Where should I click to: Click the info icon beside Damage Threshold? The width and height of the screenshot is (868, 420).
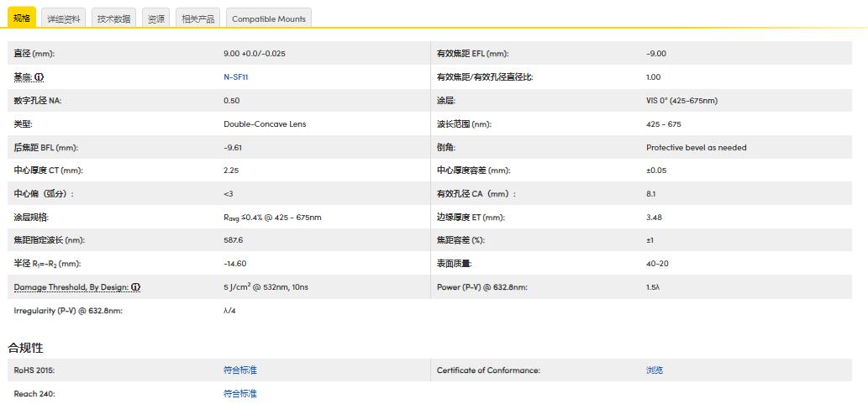point(135,288)
